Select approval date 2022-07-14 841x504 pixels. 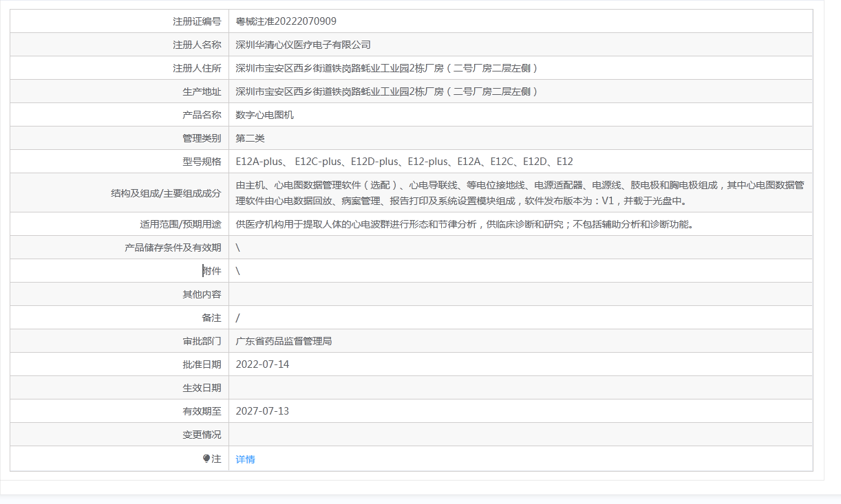(x=262, y=364)
